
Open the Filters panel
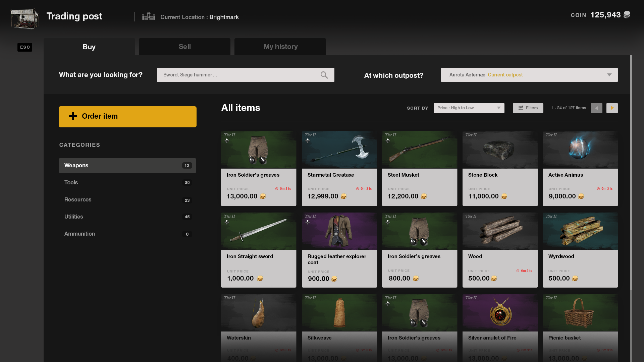[528, 108]
